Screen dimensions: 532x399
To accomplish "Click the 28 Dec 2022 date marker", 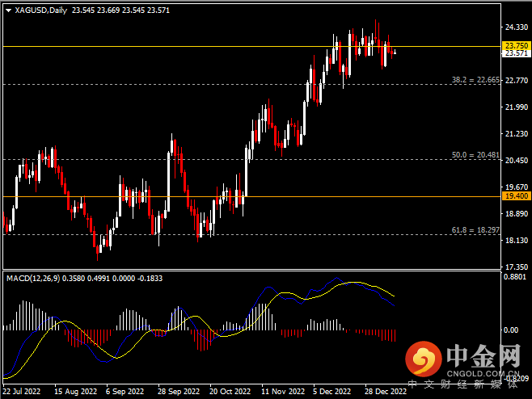I will [x=384, y=391].
